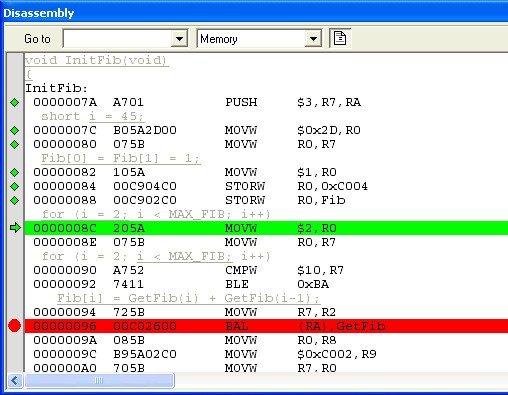
Task: Click inside the Go to address field
Action: click(117, 39)
